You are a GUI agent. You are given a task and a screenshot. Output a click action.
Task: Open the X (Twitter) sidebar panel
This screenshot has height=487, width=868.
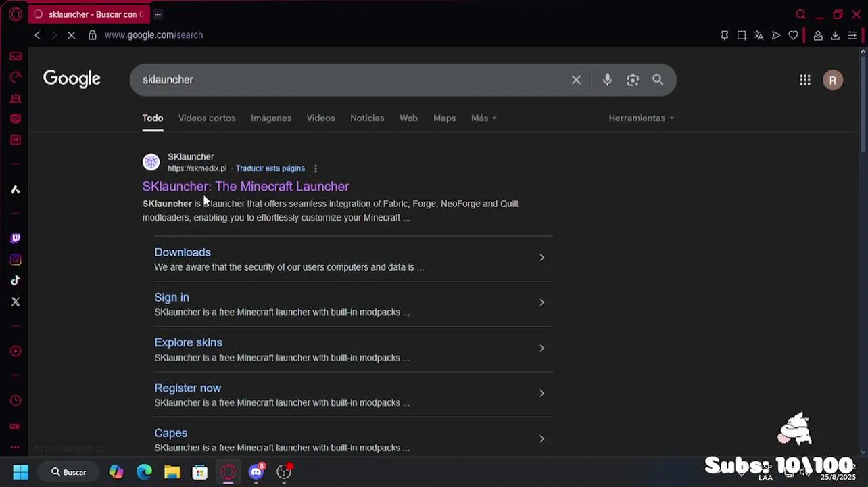(16, 302)
